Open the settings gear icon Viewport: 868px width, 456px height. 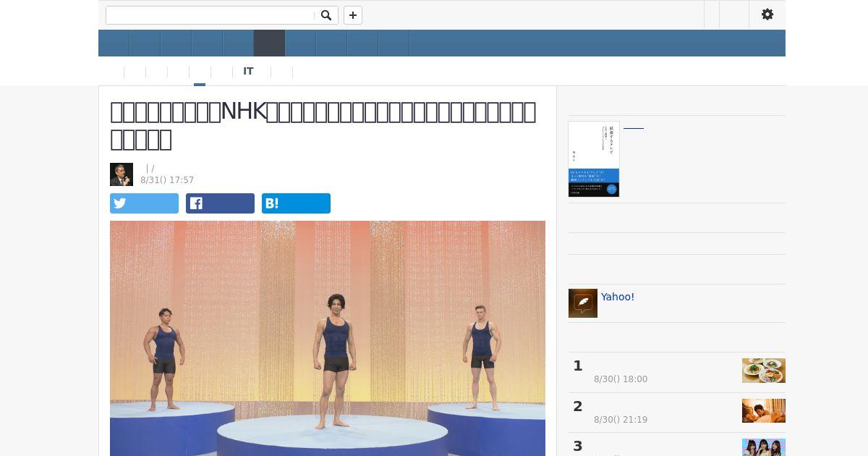(x=767, y=14)
